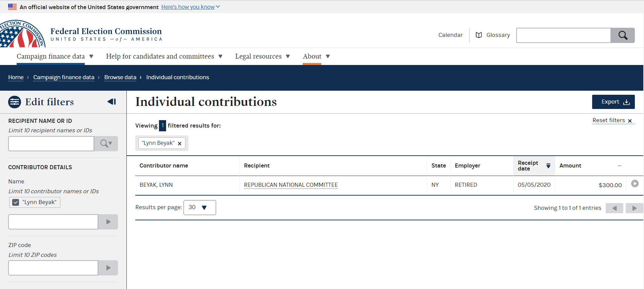Click the recipient name or ID field
This screenshot has height=289, width=644.
pyautogui.click(x=51, y=143)
